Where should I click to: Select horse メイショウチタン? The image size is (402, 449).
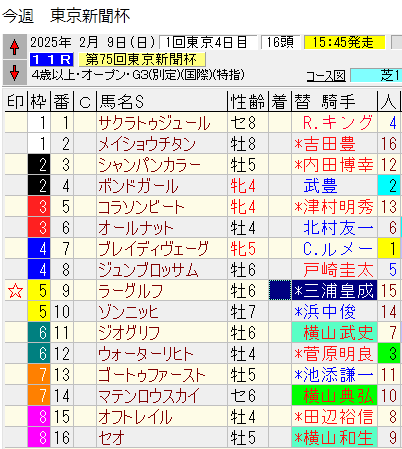(147, 144)
